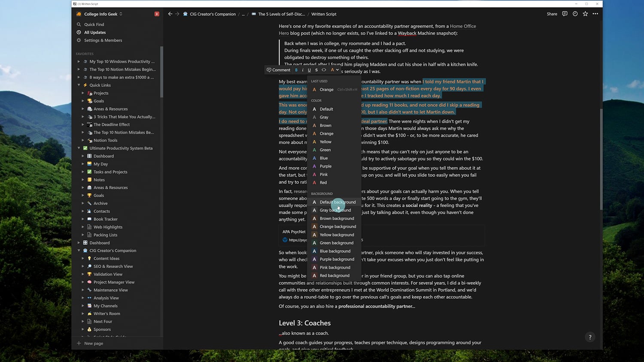Expand the Projects item under Quick Links

click(x=83, y=93)
